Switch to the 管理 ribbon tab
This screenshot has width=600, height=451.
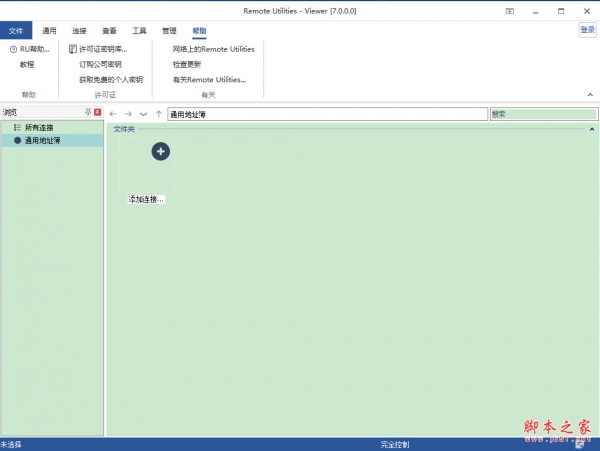(169, 31)
